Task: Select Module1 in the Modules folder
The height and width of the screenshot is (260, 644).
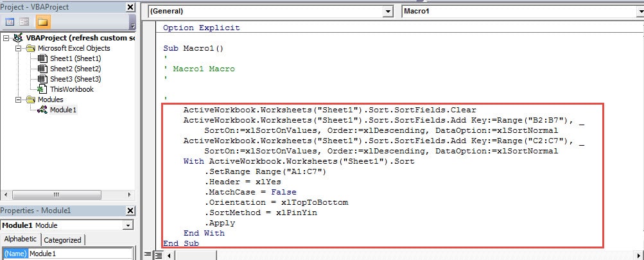Action: click(x=63, y=110)
